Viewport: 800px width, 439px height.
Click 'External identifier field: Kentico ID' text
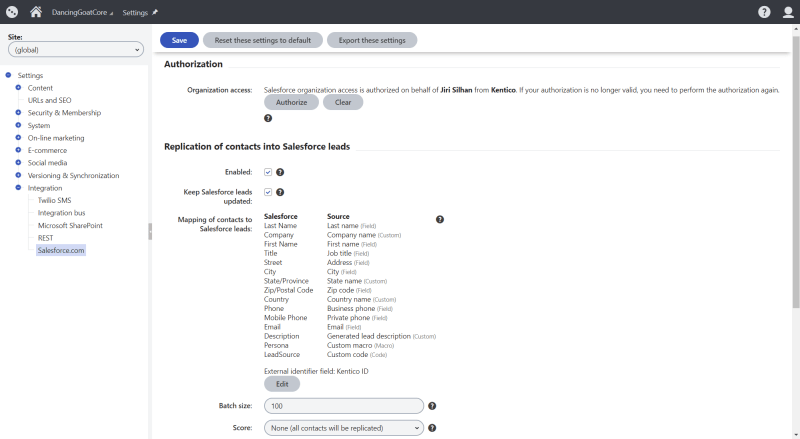click(316, 371)
